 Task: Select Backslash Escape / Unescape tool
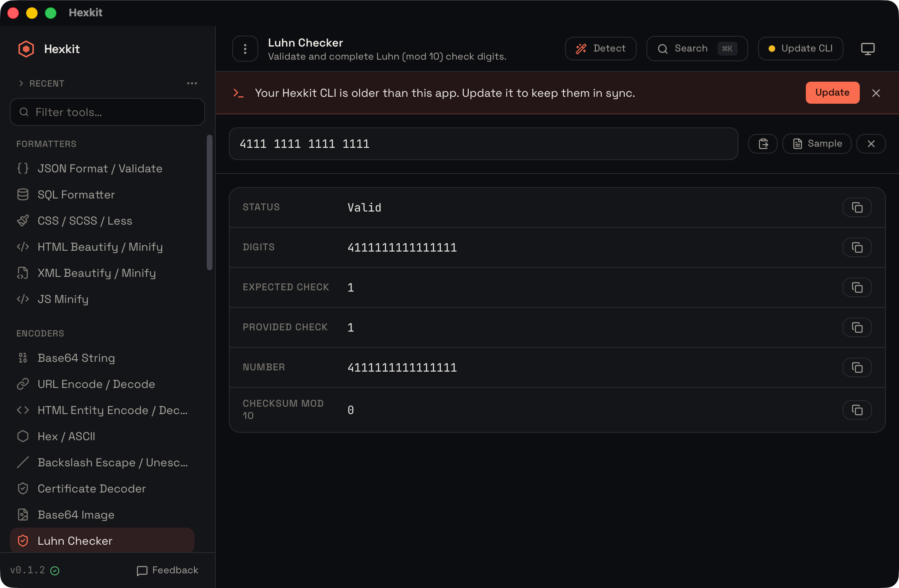click(102, 463)
